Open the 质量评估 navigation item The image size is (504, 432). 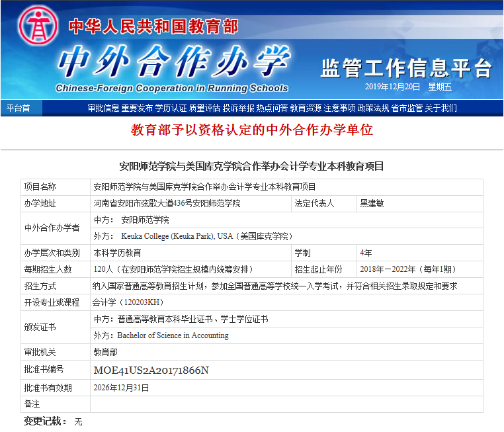[x=204, y=108]
